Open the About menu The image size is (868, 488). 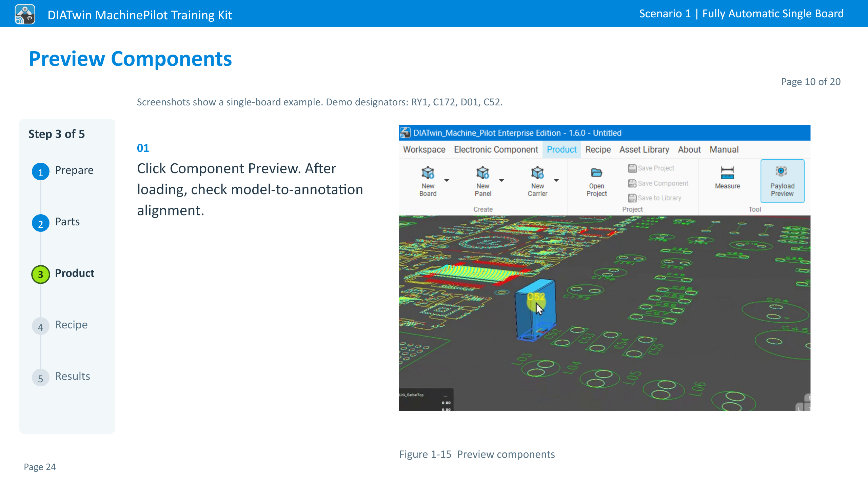pyautogui.click(x=689, y=149)
